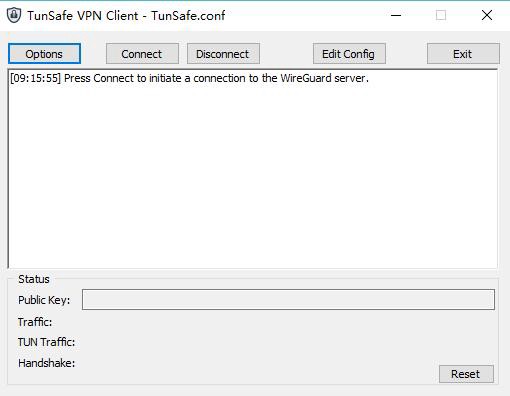
Task: Click the Exit button
Action: click(463, 54)
